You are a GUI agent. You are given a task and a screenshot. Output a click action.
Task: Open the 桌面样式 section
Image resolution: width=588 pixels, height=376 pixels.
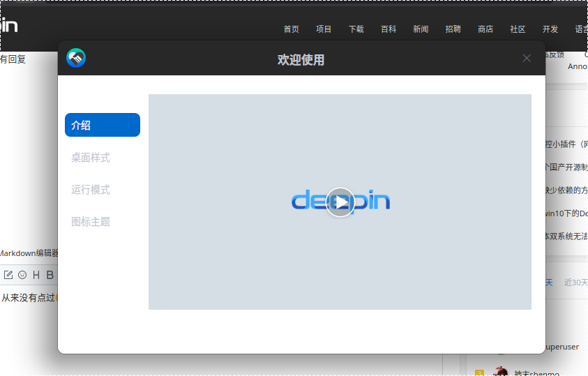(91, 158)
